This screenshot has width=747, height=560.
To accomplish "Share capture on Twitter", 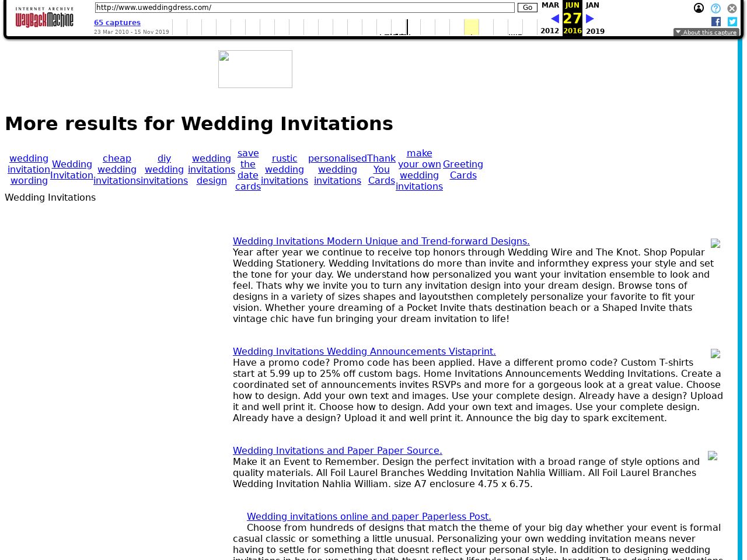I will (732, 22).
